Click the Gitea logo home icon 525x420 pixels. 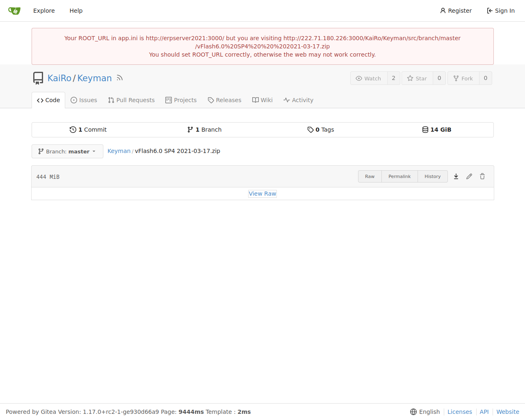[14, 11]
